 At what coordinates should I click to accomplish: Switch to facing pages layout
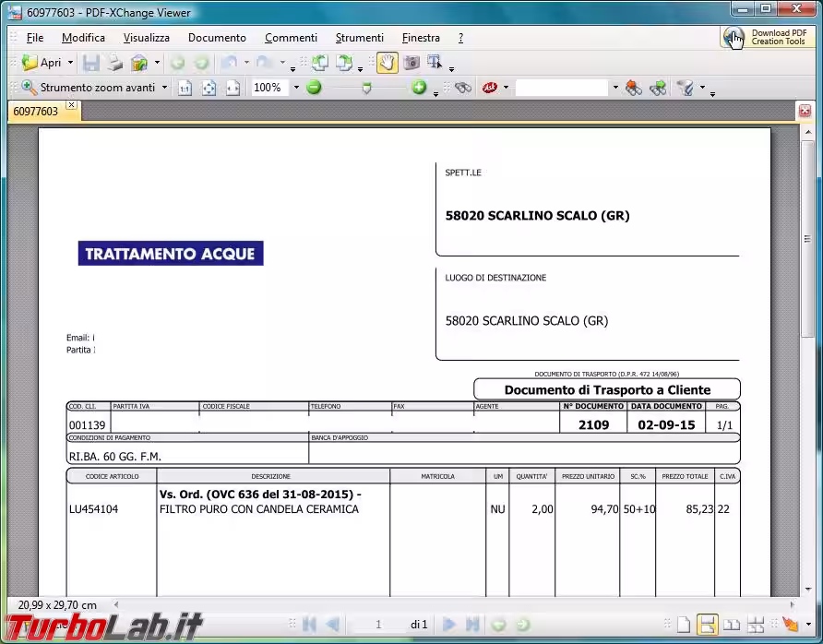(731, 625)
